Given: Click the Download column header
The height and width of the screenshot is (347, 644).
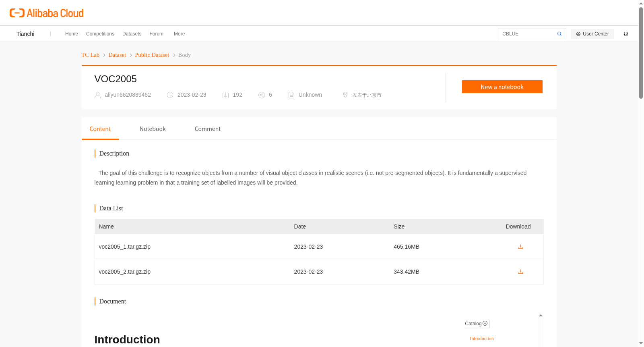Looking at the screenshot, I should [518, 226].
